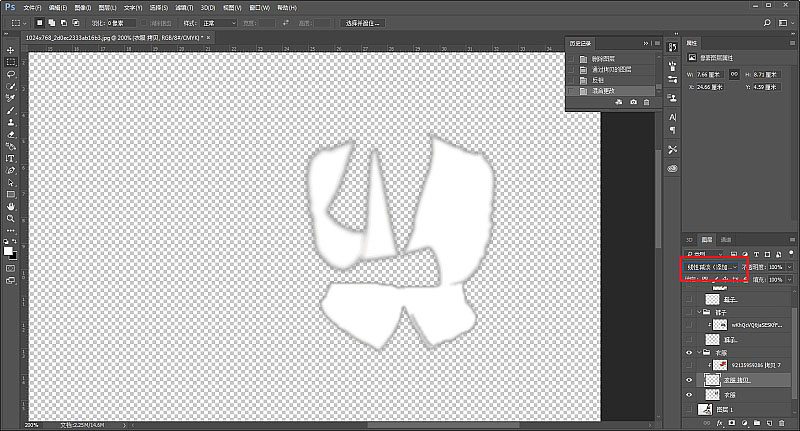The width and height of the screenshot is (800, 431).
Task: Select the Eraser tool
Action: (x=10, y=135)
